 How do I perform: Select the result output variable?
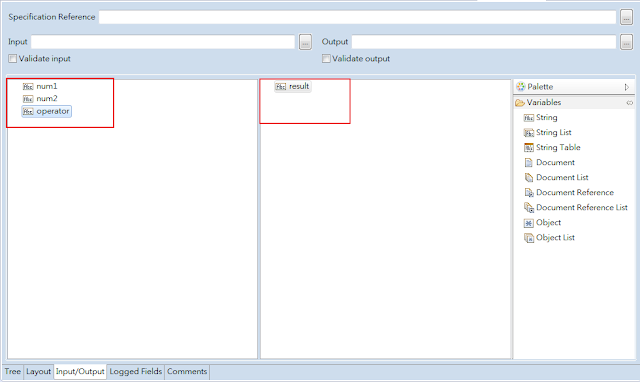293,87
